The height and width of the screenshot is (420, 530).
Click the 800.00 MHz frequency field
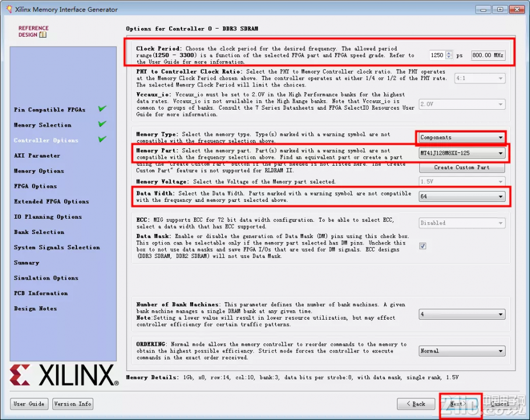(x=488, y=55)
